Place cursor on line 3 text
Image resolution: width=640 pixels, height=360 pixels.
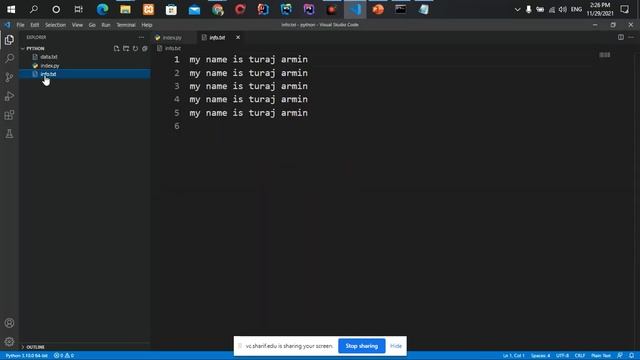coord(248,86)
